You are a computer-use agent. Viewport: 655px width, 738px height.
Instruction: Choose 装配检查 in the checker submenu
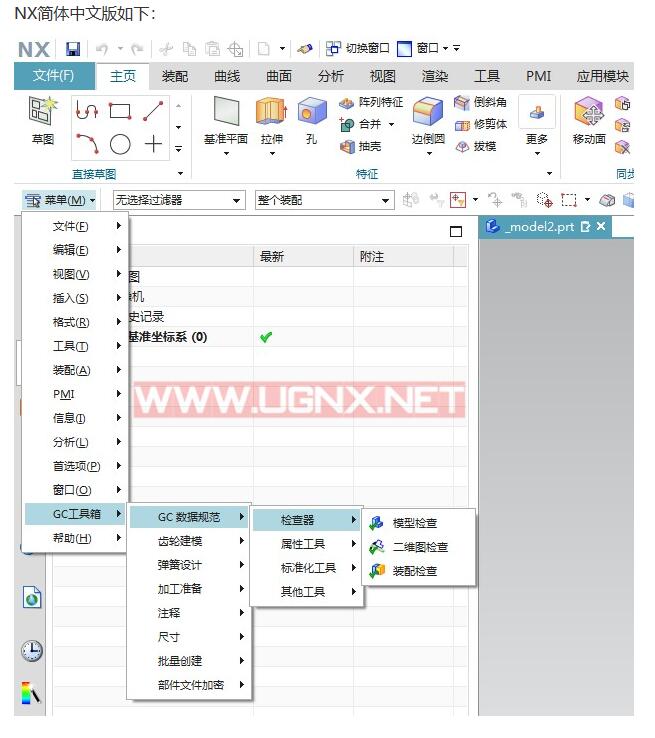[414, 571]
